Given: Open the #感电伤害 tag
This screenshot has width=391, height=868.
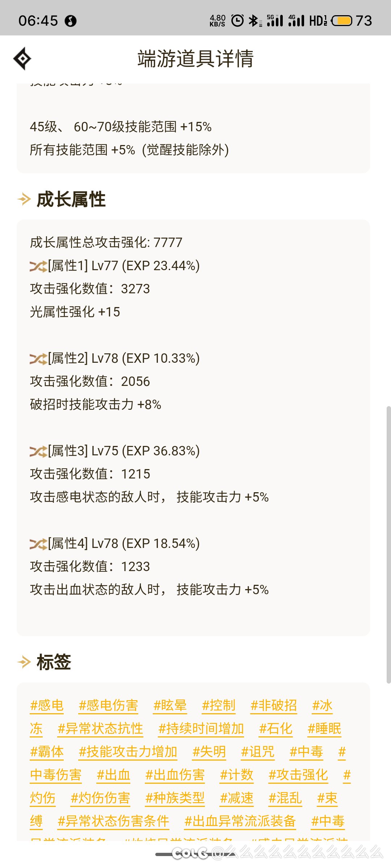Looking at the screenshot, I should (108, 706).
